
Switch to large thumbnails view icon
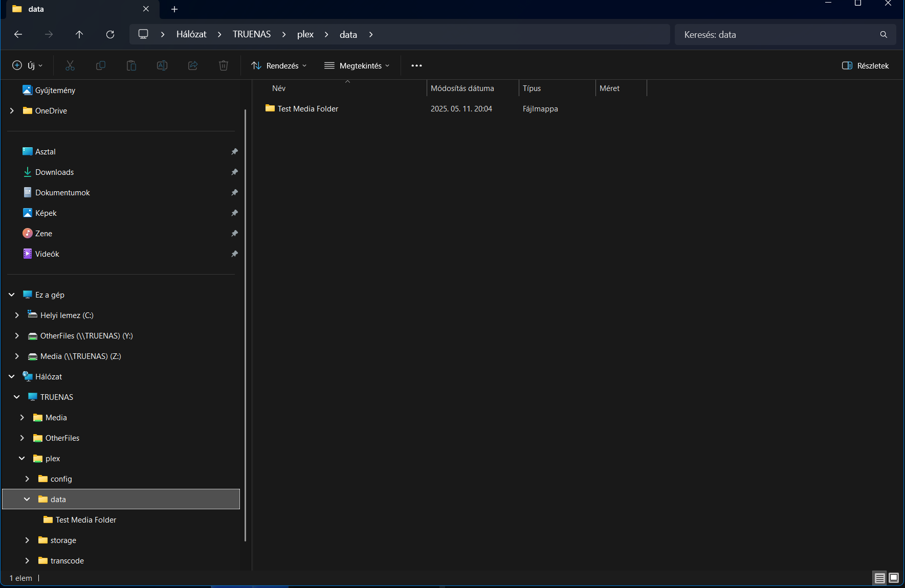(894, 578)
